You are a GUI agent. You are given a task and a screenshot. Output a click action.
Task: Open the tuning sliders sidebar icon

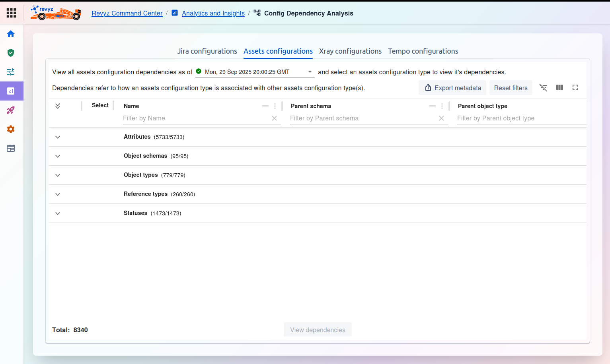(x=11, y=72)
